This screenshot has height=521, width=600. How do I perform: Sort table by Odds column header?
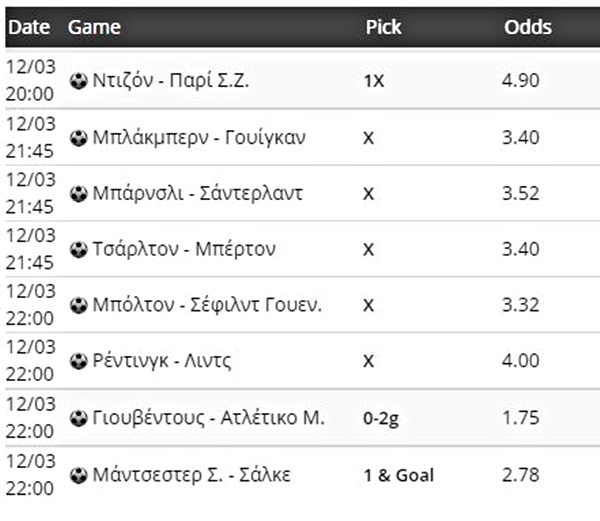coord(527,27)
